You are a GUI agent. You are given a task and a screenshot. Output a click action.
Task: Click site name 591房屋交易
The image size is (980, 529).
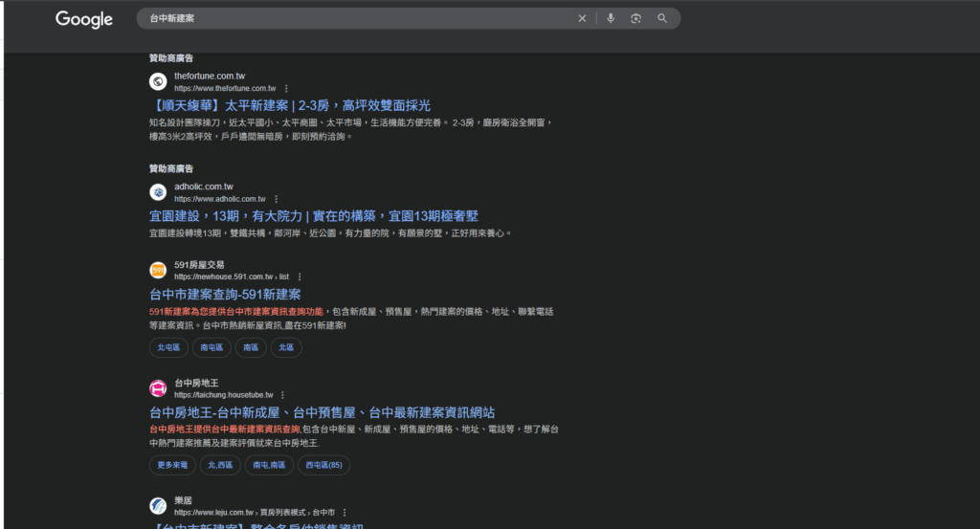pos(199,265)
